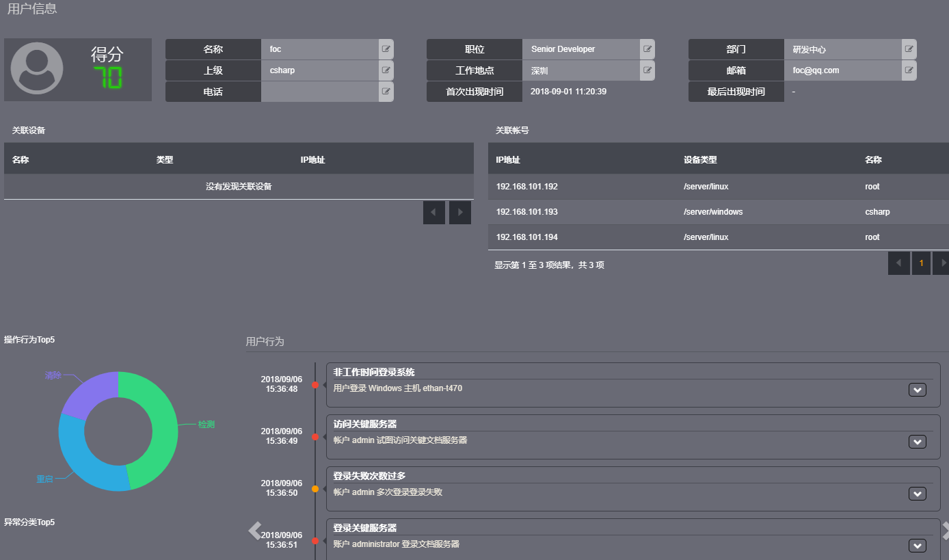Click the orange timeline marker for 登录失败次数过多

[x=315, y=489]
